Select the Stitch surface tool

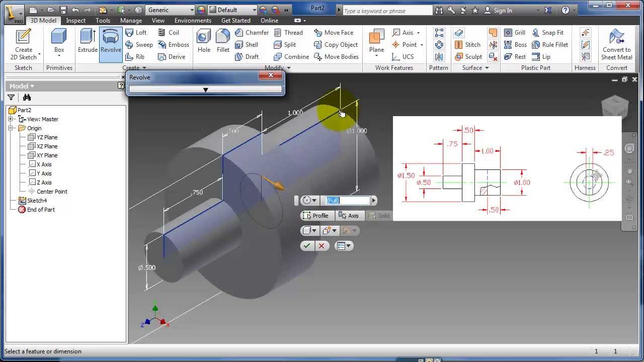(x=467, y=45)
